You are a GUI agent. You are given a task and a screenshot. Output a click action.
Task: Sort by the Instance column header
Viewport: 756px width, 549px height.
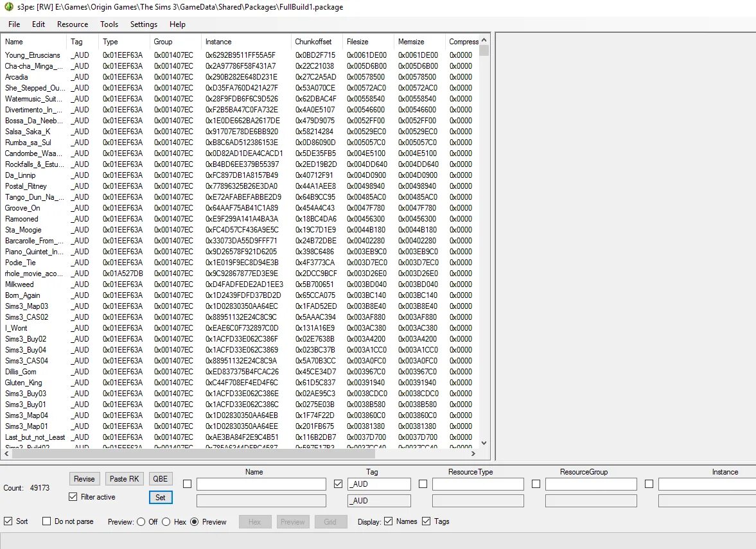246,42
